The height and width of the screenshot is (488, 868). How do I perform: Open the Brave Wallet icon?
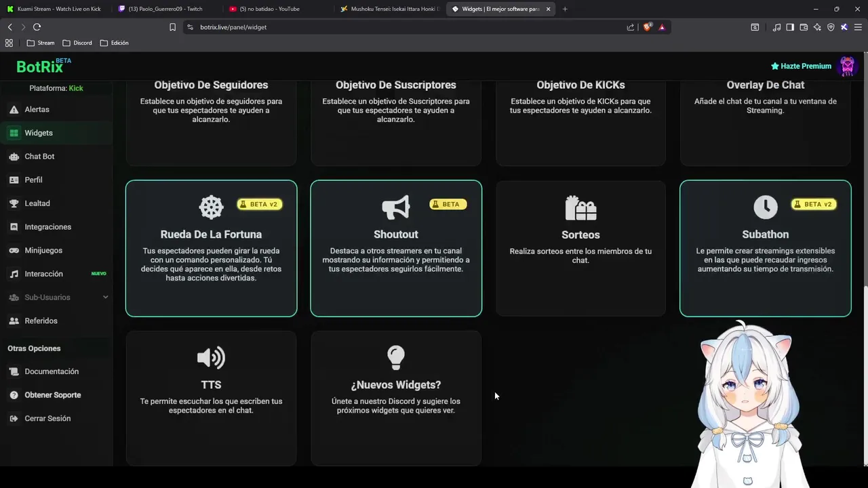tap(804, 27)
